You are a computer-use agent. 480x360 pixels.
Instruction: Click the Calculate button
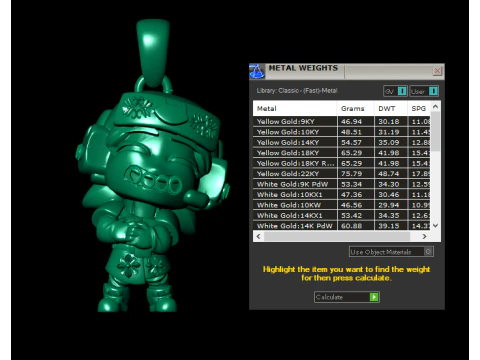pyautogui.click(x=347, y=297)
